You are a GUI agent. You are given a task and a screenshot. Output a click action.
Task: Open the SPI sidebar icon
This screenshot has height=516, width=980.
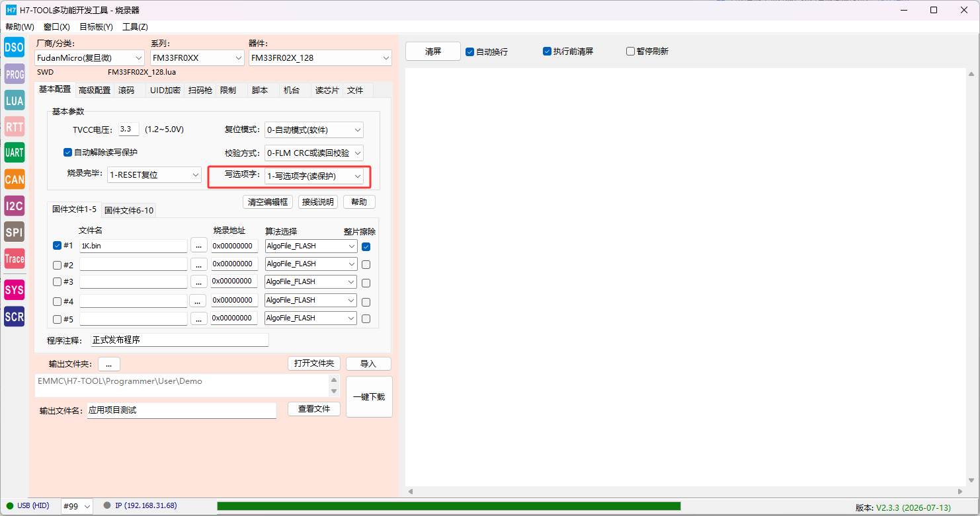tap(14, 232)
